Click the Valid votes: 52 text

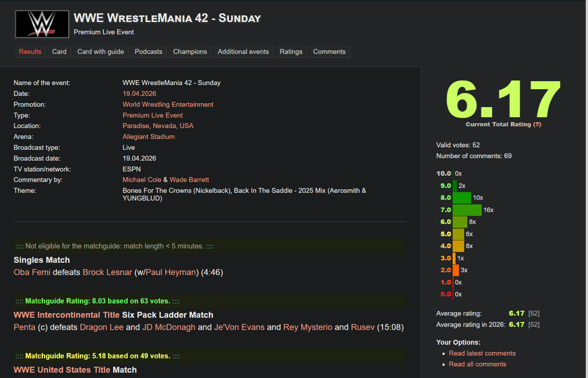pos(458,145)
